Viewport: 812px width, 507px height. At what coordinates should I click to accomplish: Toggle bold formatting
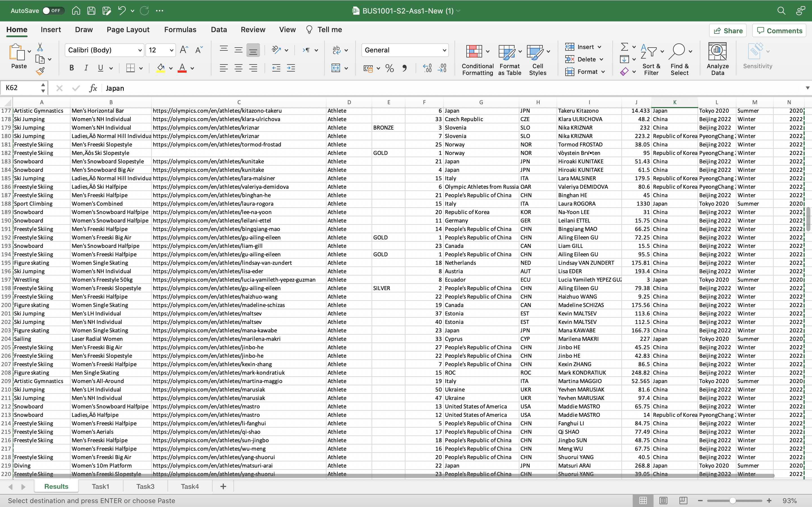[x=71, y=68]
